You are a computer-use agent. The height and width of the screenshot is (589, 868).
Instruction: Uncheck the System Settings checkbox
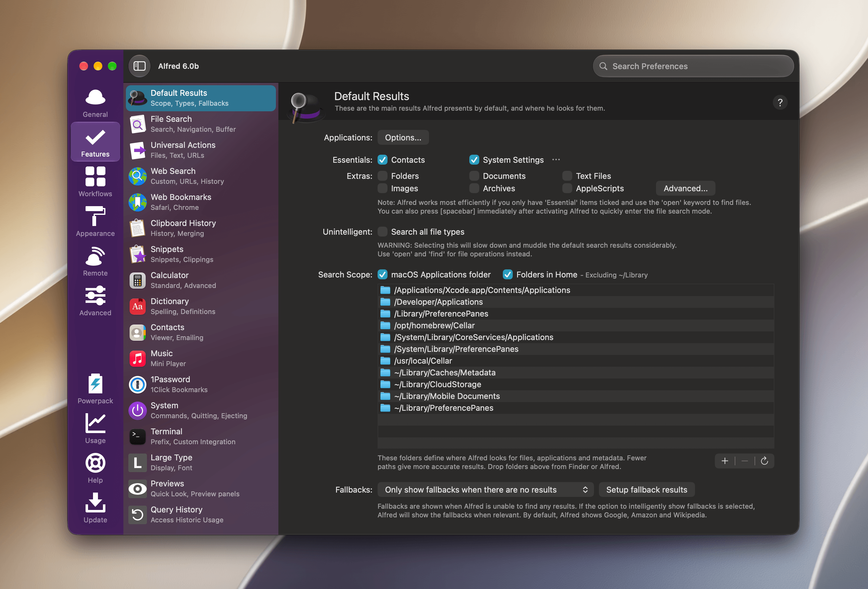(x=474, y=160)
